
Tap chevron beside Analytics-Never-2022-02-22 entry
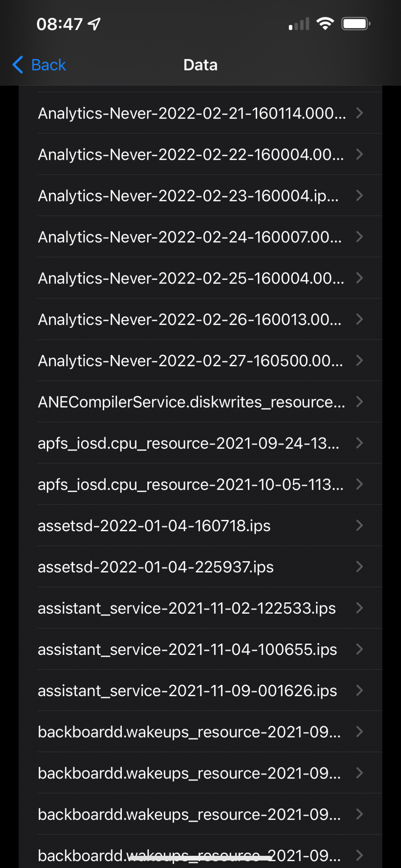pyautogui.click(x=359, y=154)
